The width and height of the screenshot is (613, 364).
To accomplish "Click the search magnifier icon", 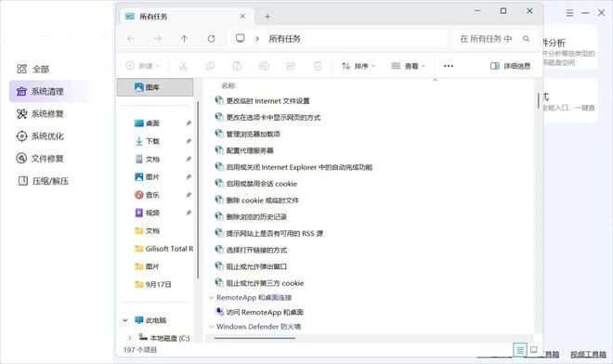I will tap(527, 39).
